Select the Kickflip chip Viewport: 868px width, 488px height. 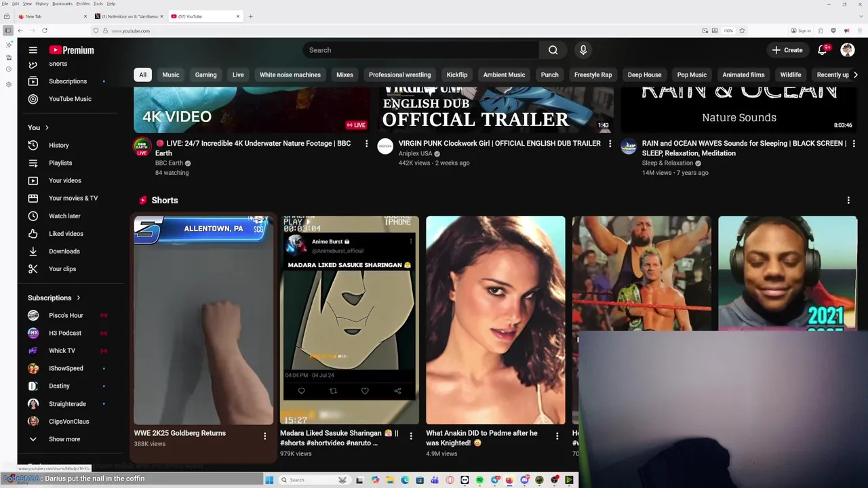(457, 75)
